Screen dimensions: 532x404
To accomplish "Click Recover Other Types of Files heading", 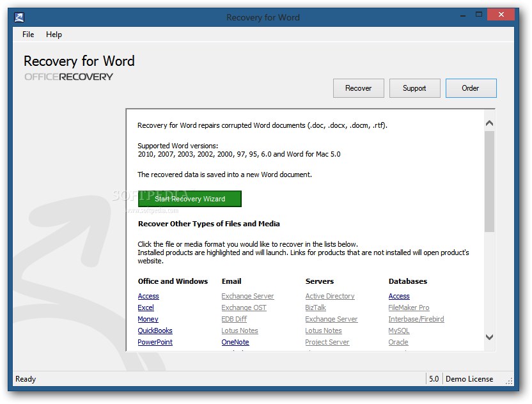I will click(209, 224).
